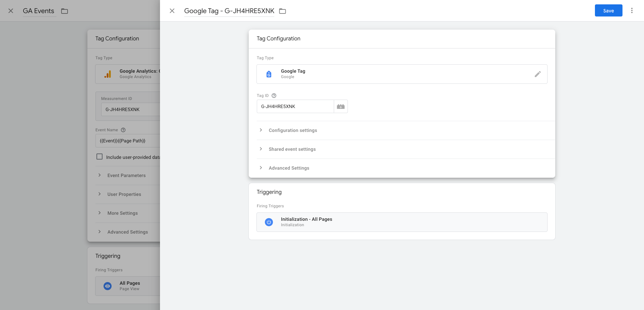
Task: Click the Tag ID help question mark
Action: (274, 96)
